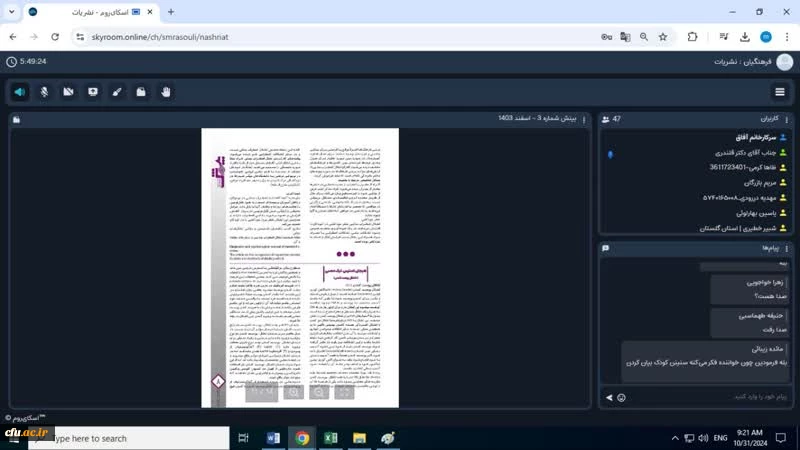Screen dimensions: 800x450
Task: Select the user ياسين بهارلوئي in the list
Action: (x=736, y=213)
